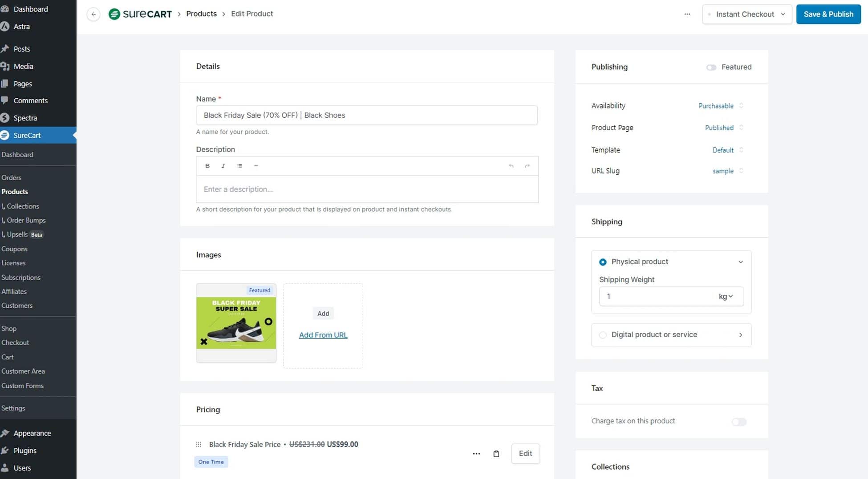Redo changes in the description editor
The width and height of the screenshot is (868, 479).
click(527, 165)
